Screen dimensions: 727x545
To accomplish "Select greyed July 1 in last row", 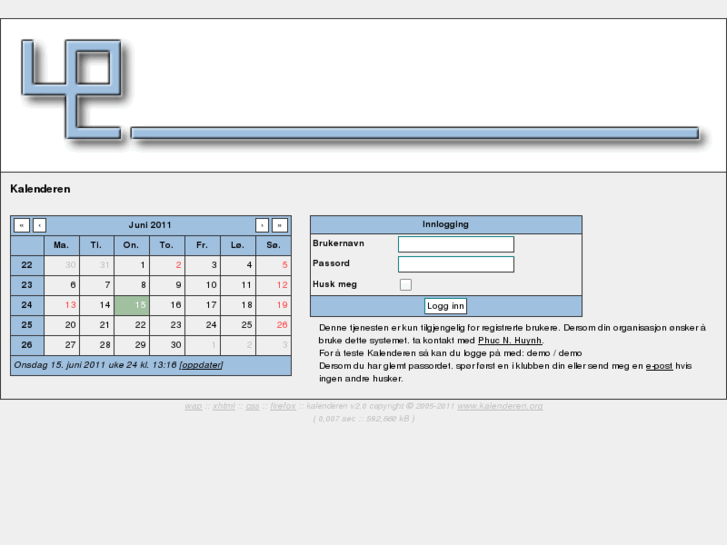I will click(203, 345).
